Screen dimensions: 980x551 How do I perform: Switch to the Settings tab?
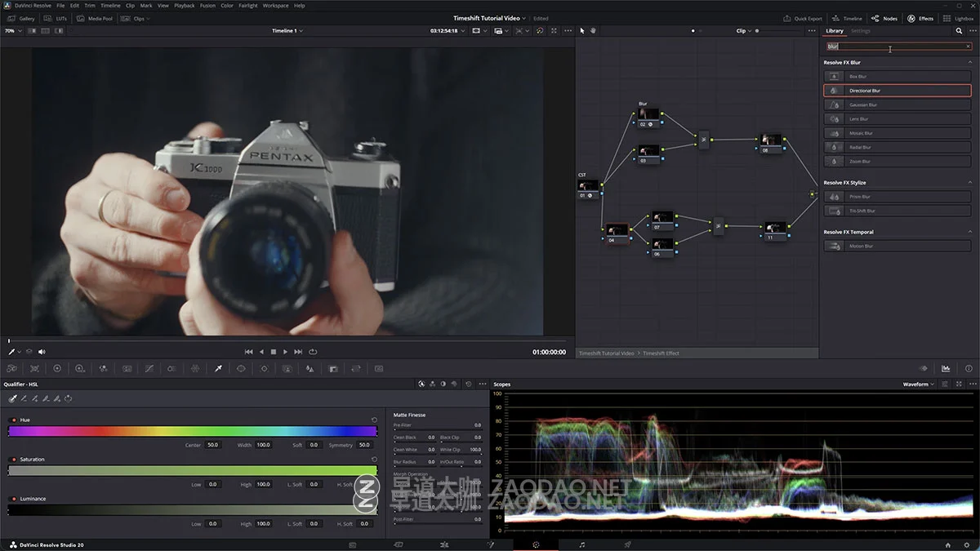point(861,31)
